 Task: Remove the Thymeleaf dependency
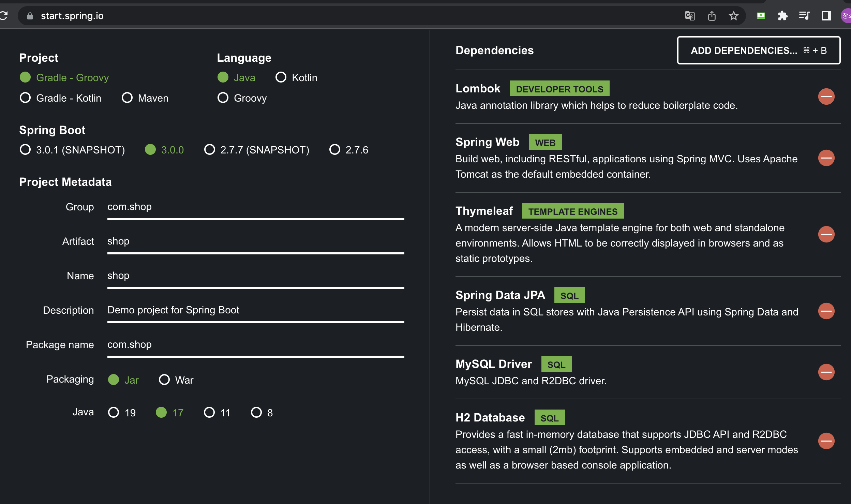click(x=826, y=235)
